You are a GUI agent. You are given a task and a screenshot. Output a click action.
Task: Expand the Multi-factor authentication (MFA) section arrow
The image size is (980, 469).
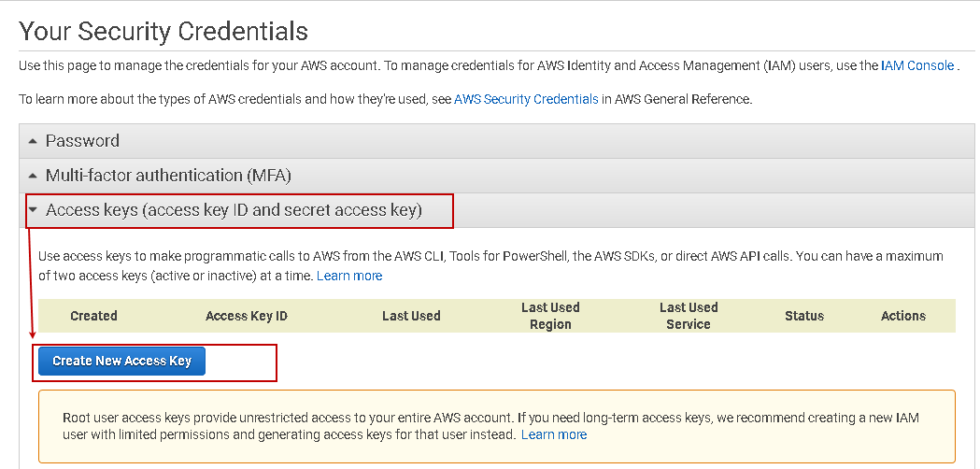(33, 176)
